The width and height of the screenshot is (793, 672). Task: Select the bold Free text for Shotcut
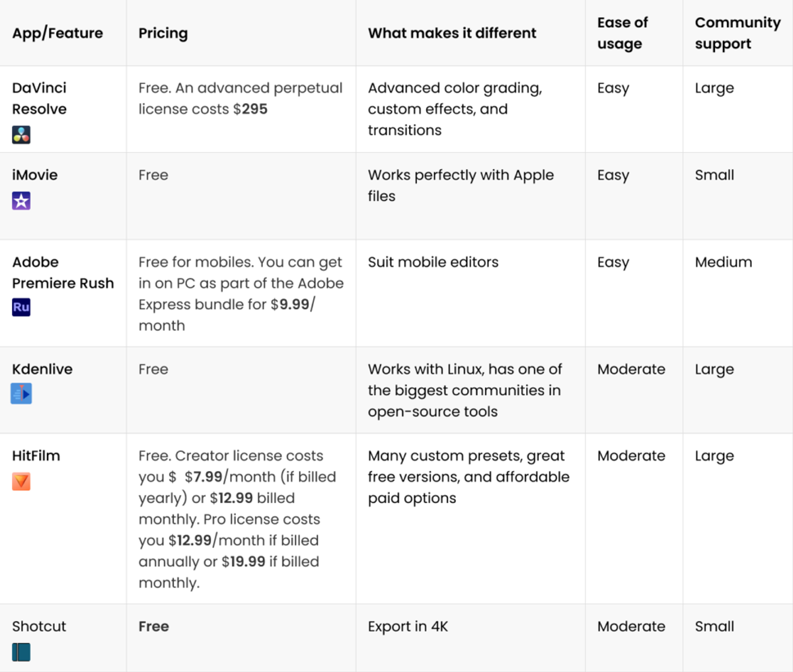[153, 626]
